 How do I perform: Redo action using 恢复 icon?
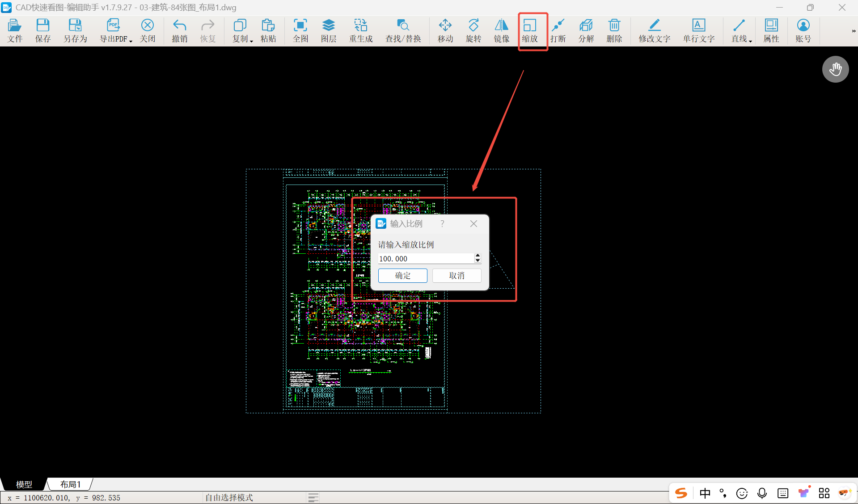[208, 31]
